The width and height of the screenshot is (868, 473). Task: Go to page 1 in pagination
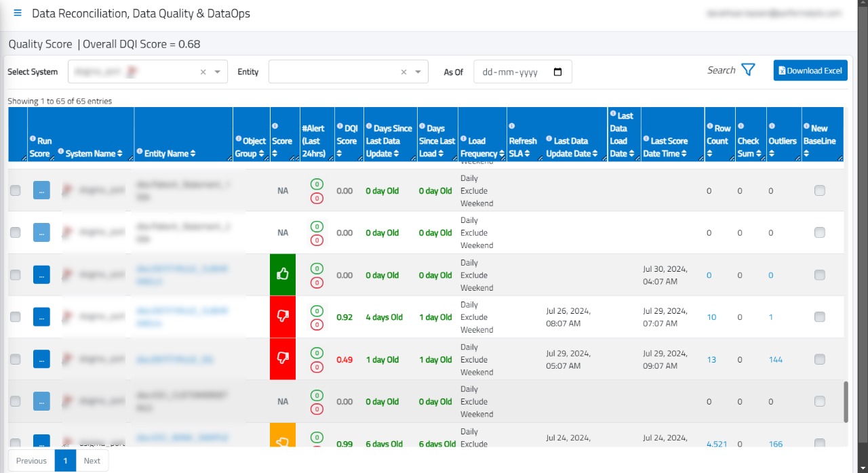[65, 461]
